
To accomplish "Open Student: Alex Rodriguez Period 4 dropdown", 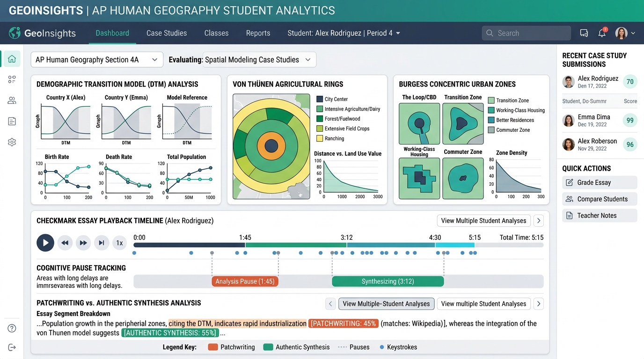I will coord(344,33).
